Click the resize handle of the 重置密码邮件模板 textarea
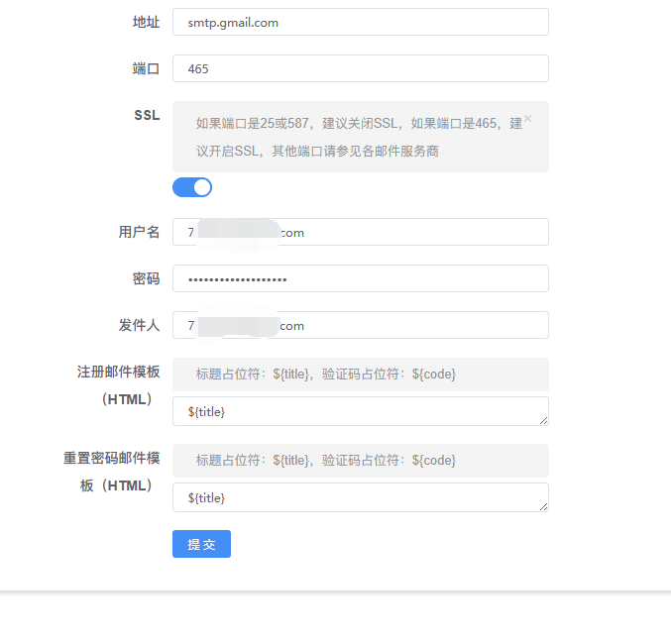The image size is (671, 644). tap(543, 506)
